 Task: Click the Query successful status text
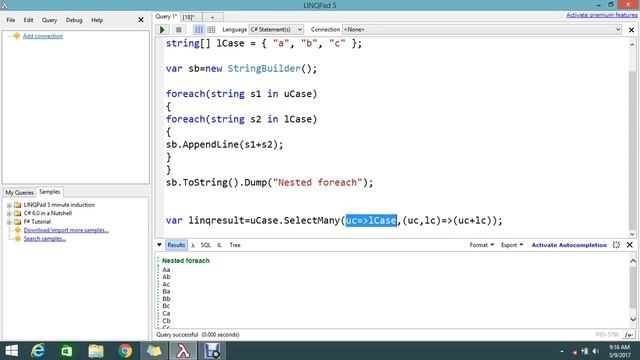pos(198,335)
